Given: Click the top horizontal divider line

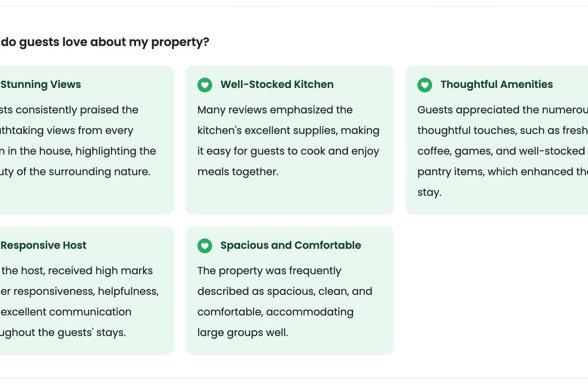Looking at the screenshot, I should 294,6.
